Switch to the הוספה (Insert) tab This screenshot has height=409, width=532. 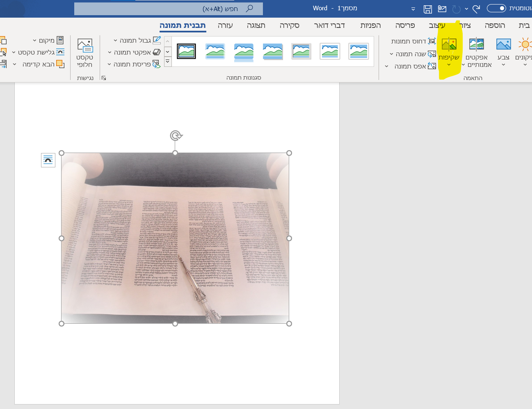tap(495, 25)
